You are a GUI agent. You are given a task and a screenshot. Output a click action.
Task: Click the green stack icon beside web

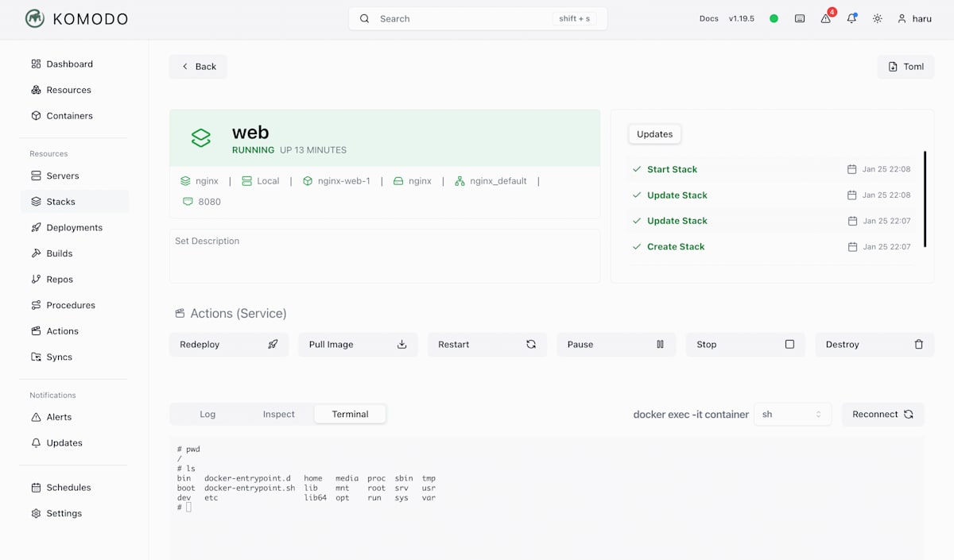(201, 138)
